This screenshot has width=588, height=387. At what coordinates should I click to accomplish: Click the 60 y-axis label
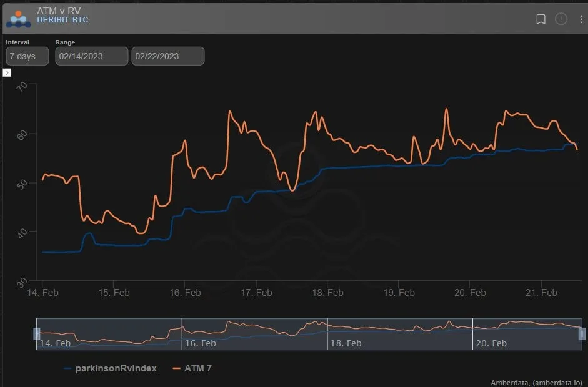coord(22,135)
